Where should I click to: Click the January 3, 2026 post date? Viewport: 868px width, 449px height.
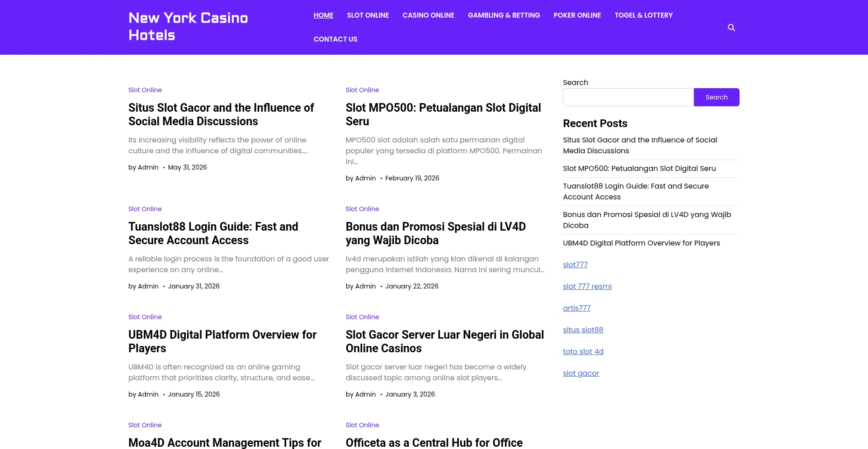tap(410, 394)
